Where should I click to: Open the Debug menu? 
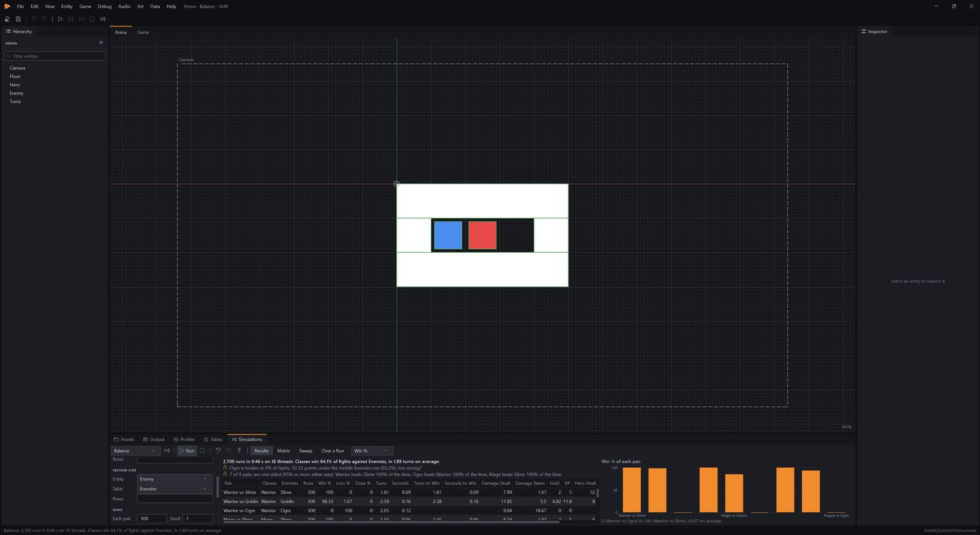click(105, 6)
